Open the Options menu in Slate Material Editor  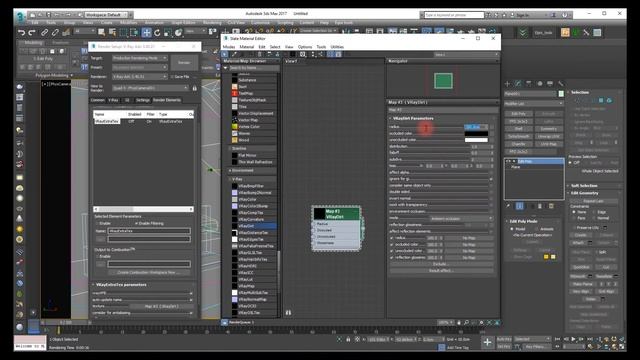304,47
